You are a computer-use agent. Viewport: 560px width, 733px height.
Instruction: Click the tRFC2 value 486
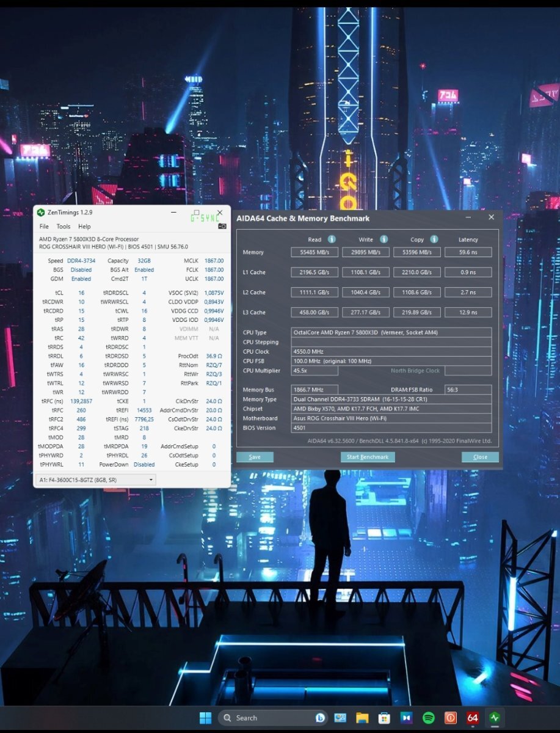[x=81, y=420]
